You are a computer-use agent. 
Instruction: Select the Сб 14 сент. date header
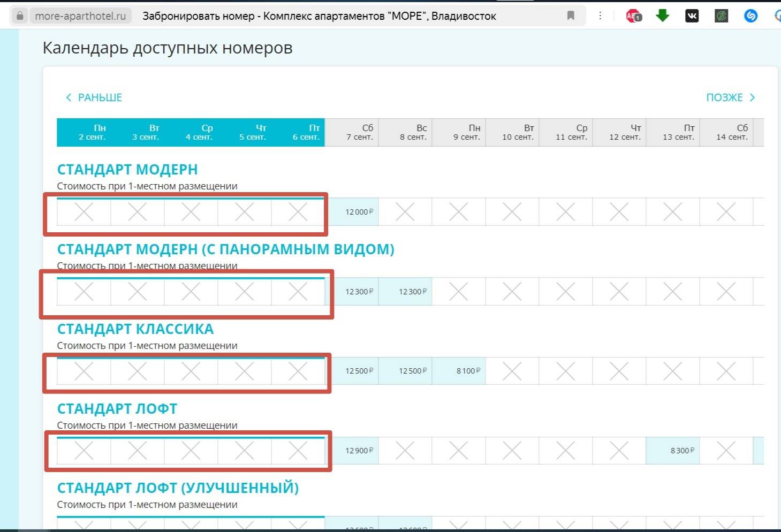726,132
